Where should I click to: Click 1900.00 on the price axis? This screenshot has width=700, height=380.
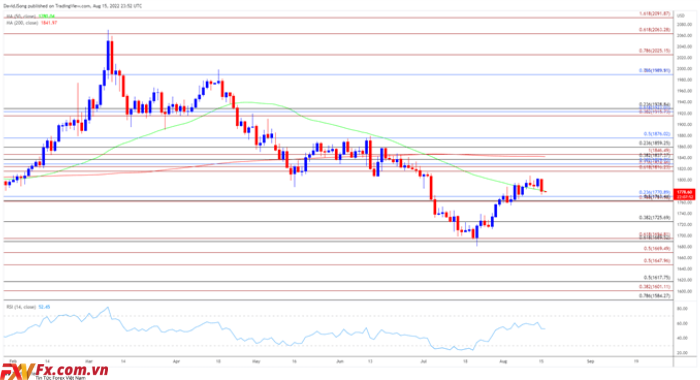pos(684,125)
